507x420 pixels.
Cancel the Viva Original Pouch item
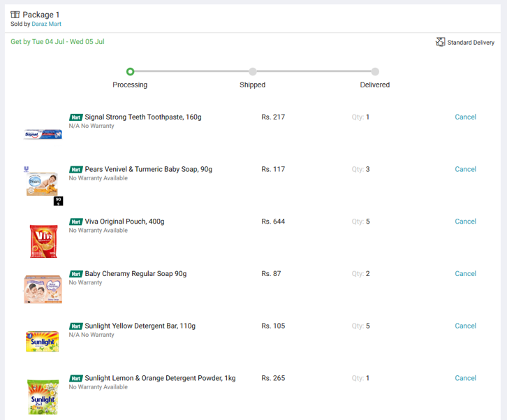click(x=465, y=222)
